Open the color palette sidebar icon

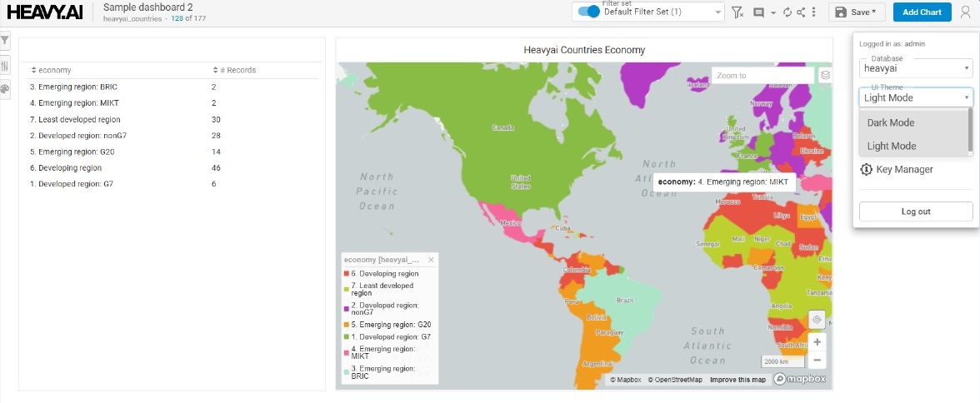5,89
